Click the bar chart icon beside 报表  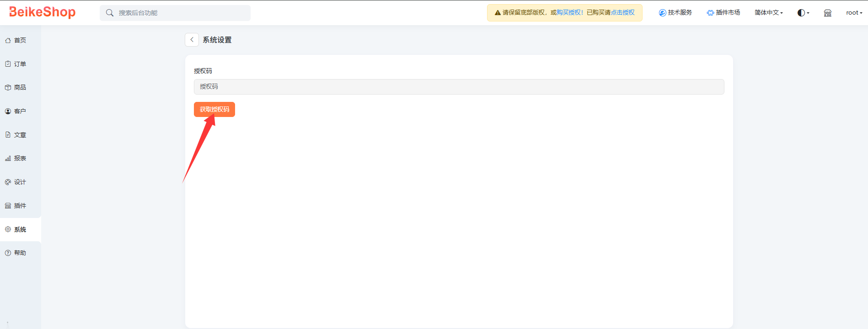(x=8, y=158)
